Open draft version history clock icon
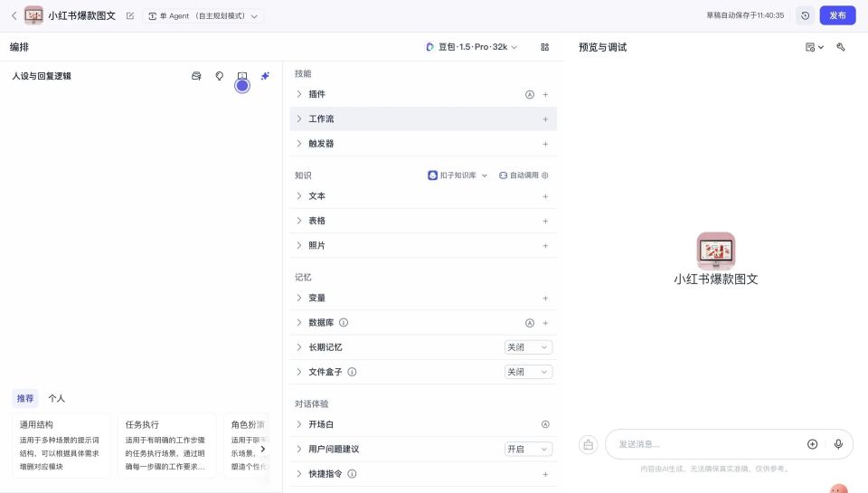The height and width of the screenshot is (493, 868). pos(805,15)
